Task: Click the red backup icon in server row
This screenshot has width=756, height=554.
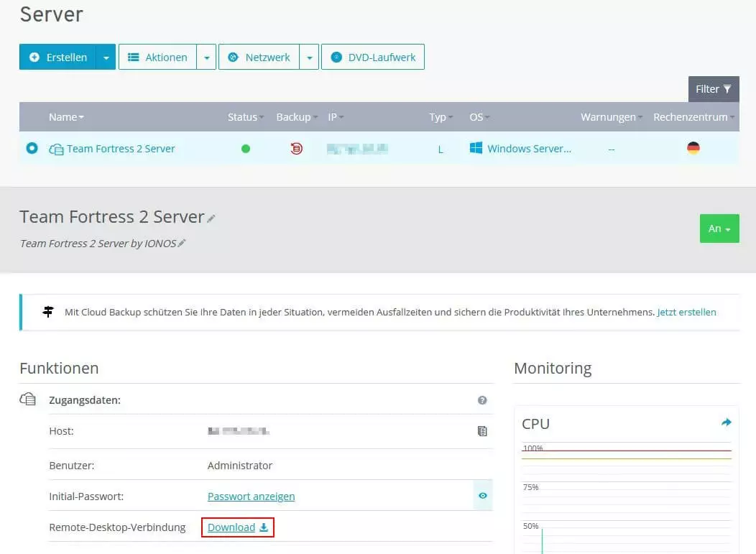Action: tap(297, 149)
